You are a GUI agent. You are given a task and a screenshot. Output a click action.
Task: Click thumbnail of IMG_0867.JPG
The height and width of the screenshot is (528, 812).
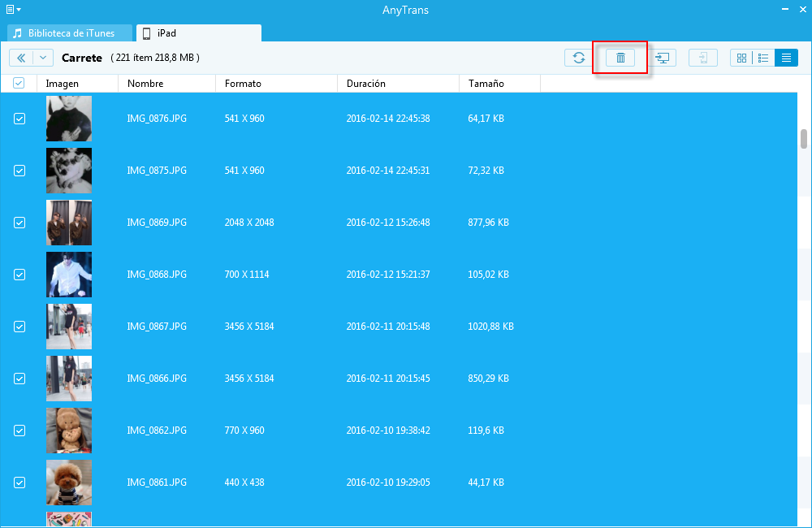pyautogui.click(x=69, y=327)
